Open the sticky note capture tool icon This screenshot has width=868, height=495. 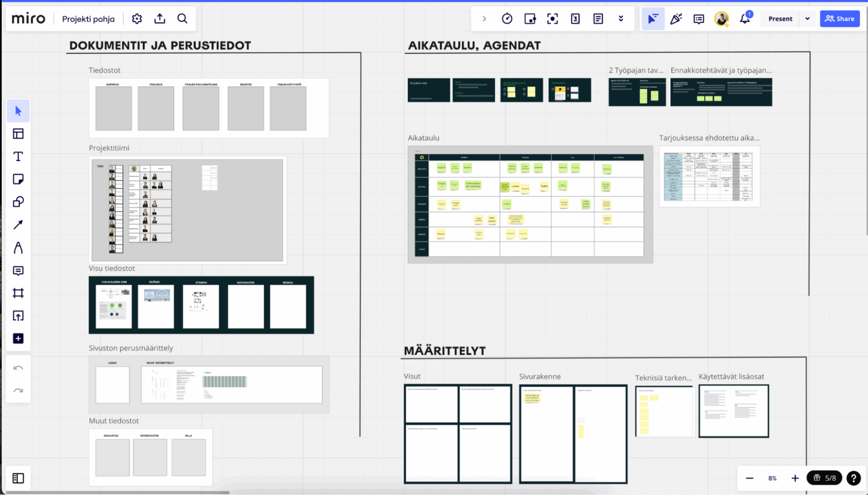tap(530, 19)
